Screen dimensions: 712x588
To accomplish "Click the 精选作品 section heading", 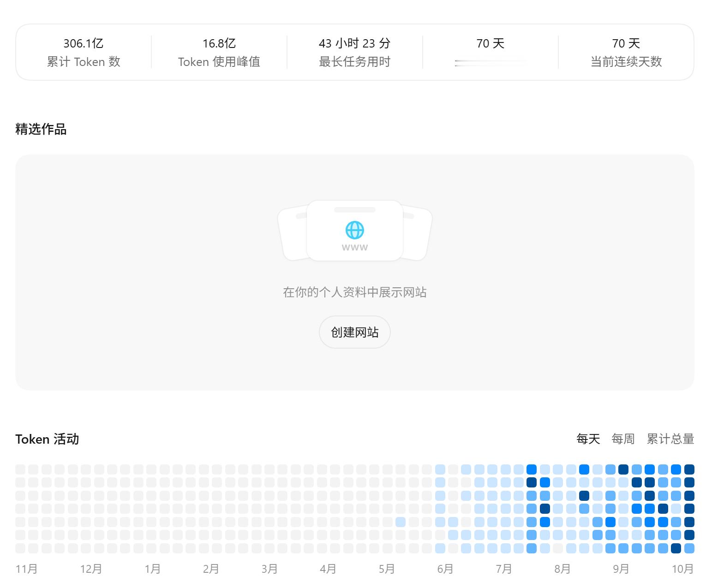I will tap(41, 129).
